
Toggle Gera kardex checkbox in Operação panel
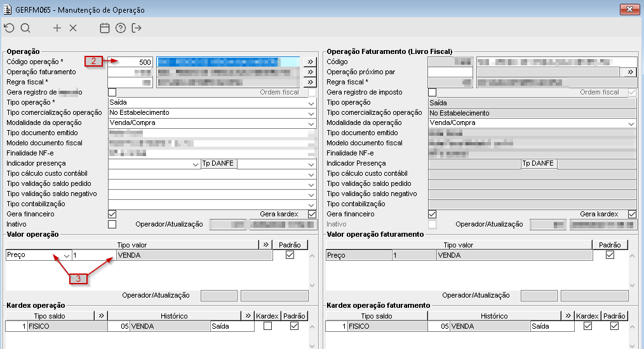[x=312, y=214]
